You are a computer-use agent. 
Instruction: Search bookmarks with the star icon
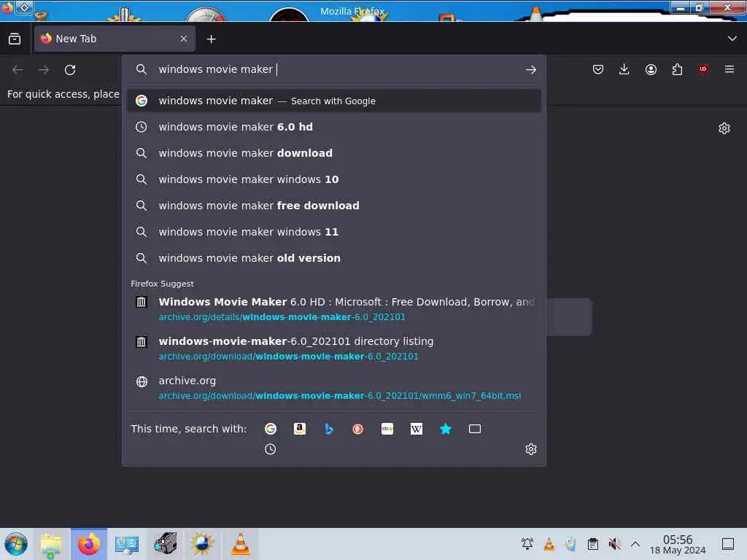(446, 429)
